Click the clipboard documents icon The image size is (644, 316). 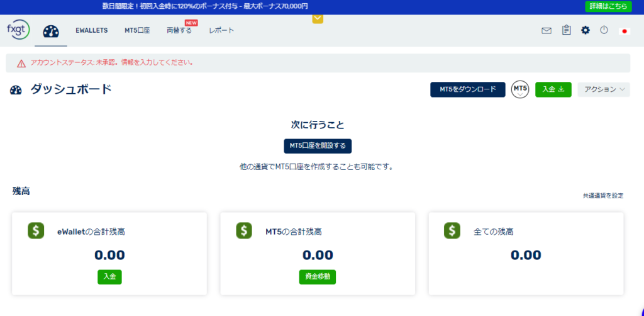(x=566, y=30)
